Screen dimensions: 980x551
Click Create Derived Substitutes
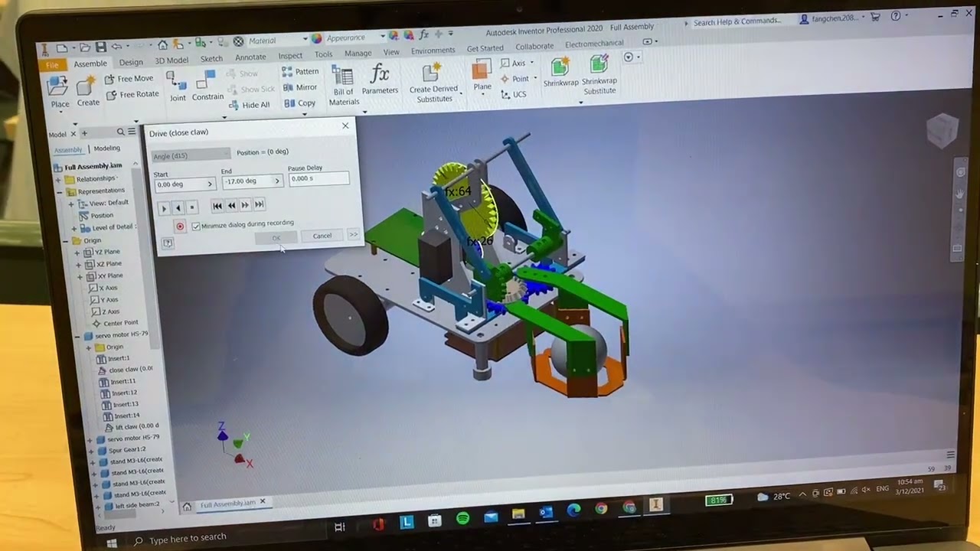pos(433,83)
